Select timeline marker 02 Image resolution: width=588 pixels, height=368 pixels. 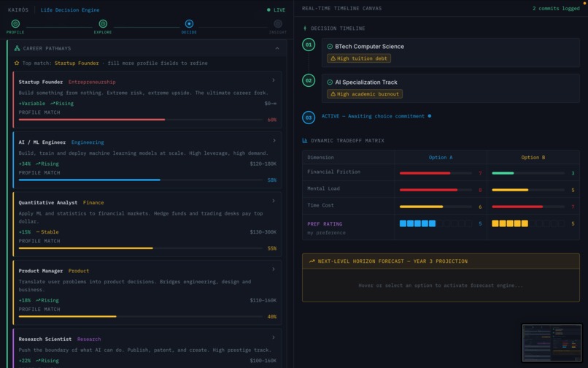[x=309, y=80]
